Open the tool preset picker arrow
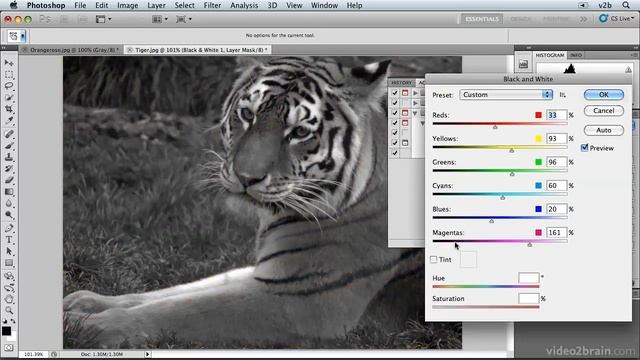Image resolution: width=640 pixels, height=360 pixels. [23, 36]
